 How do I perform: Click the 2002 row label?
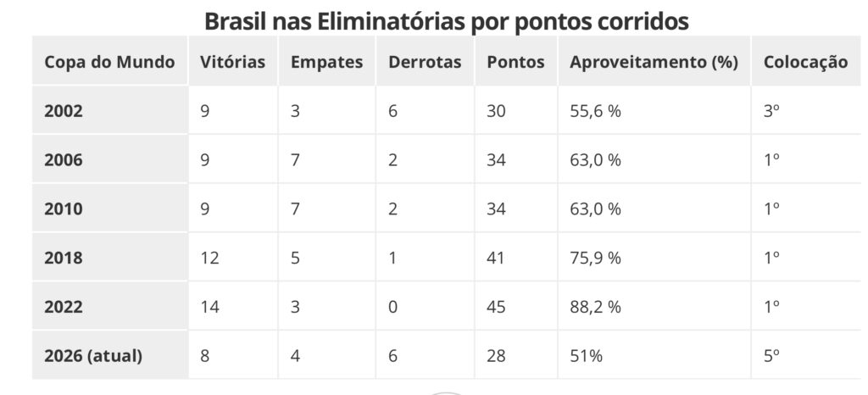click(x=64, y=111)
